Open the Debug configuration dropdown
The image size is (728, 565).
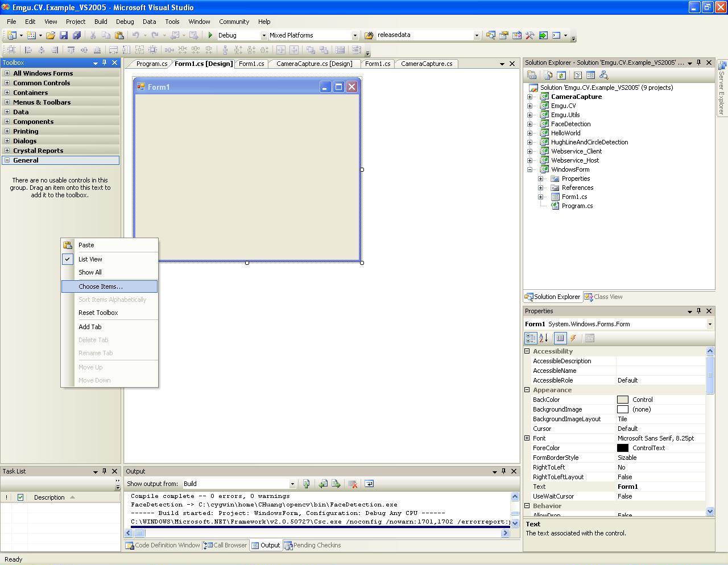(x=263, y=35)
